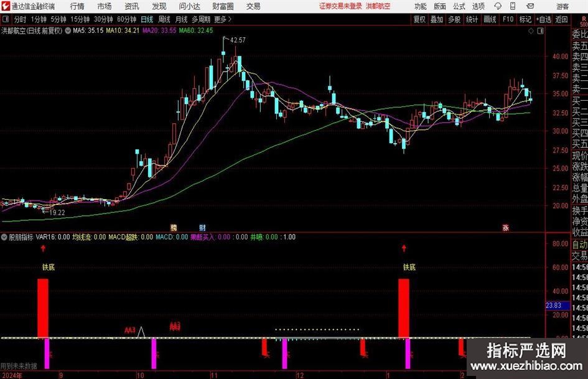Click the 涨 marker below the chart

505,227
